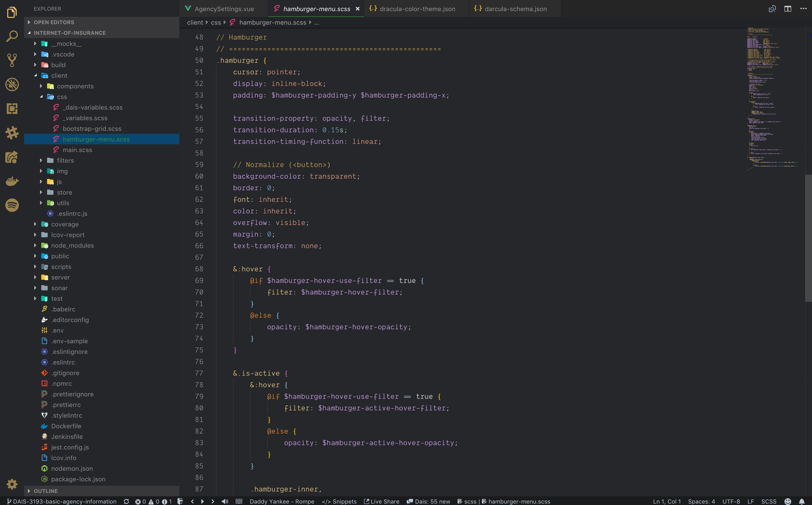This screenshot has height=505, width=812.
Task: Open the Search view in activity bar
Action: (x=12, y=36)
